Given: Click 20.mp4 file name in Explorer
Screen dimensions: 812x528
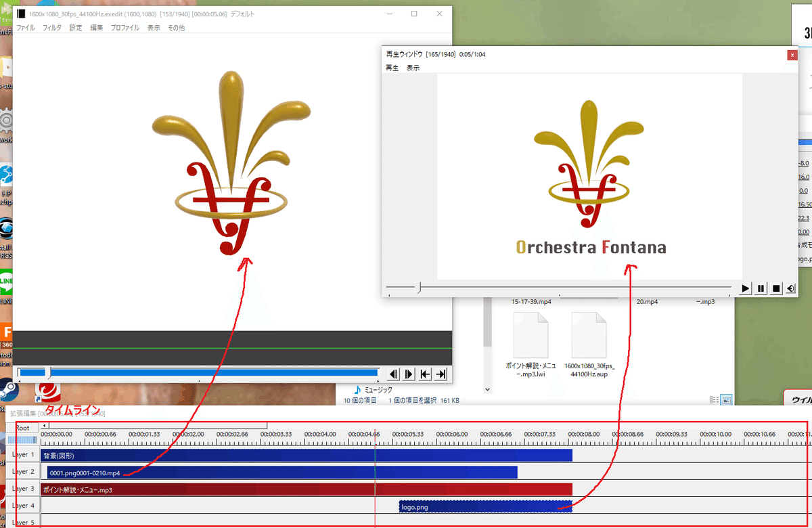Looking at the screenshot, I should [648, 301].
